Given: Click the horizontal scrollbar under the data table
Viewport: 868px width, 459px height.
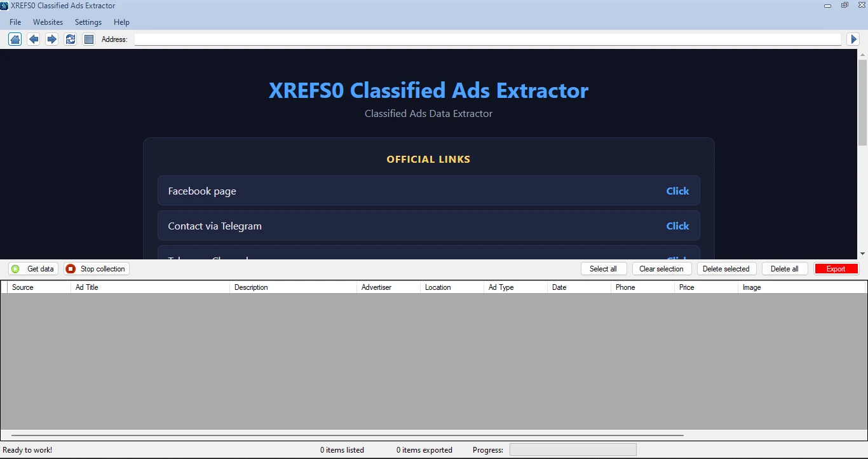Looking at the screenshot, I should tap(348, 435).
